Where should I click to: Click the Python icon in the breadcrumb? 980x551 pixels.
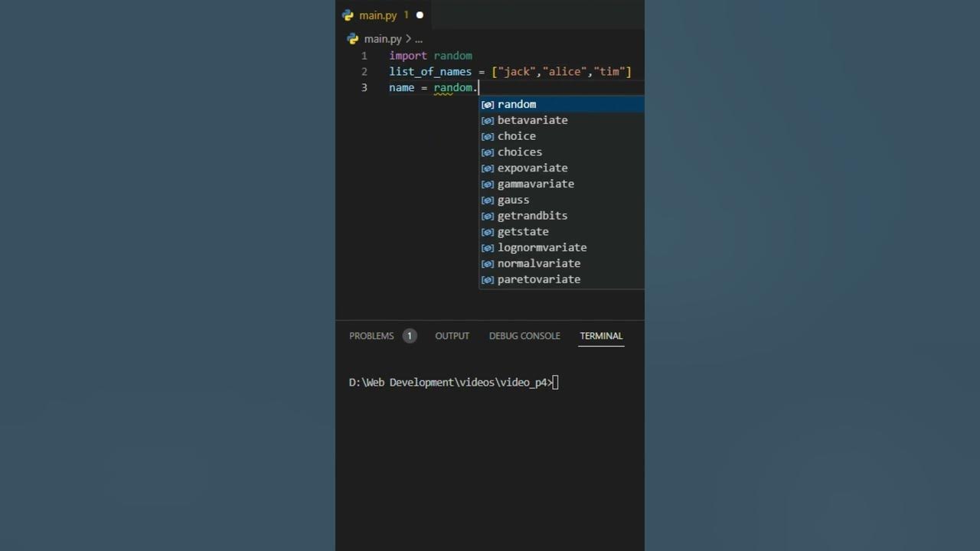pos(353,38)
